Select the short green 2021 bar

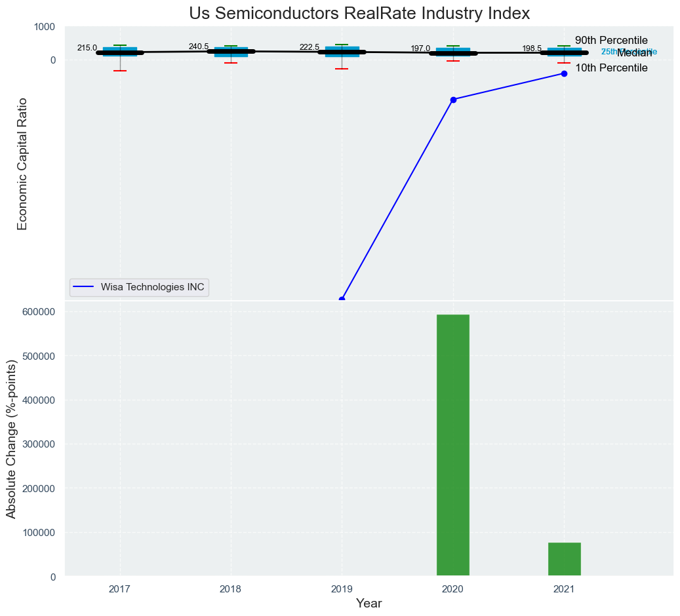coord(564,559)
